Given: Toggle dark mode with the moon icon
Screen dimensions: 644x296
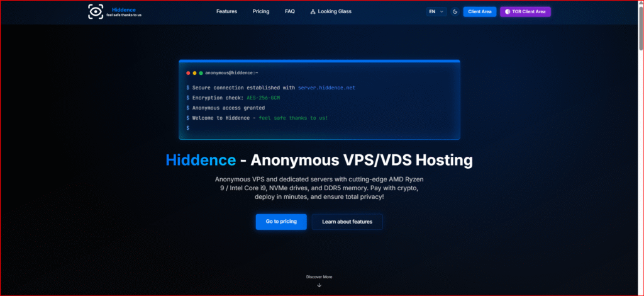Looking at the screenshot, I should point(455,11).
